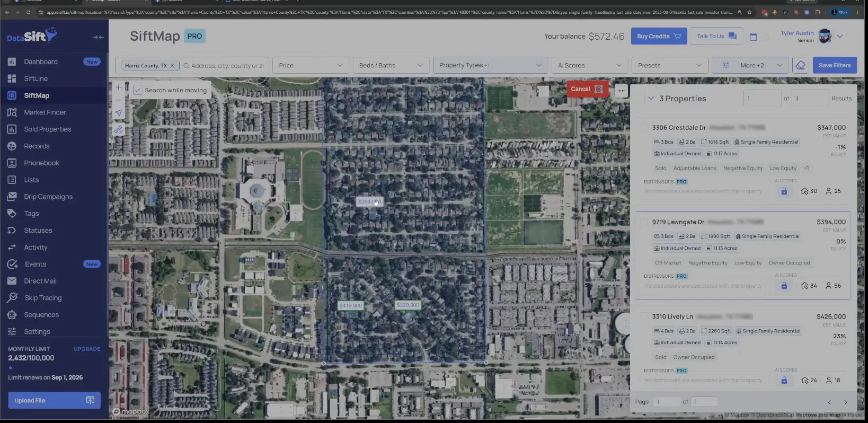Zoom in on the map with plus
This screenshot has width=868, height=423.
pyautogui.click(x=119, y=87)
